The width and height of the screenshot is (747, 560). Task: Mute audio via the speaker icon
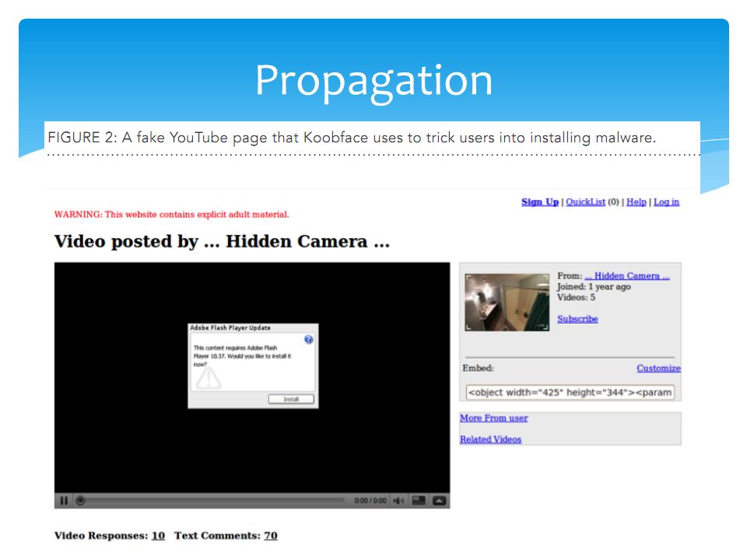click(x=398, y=500)
